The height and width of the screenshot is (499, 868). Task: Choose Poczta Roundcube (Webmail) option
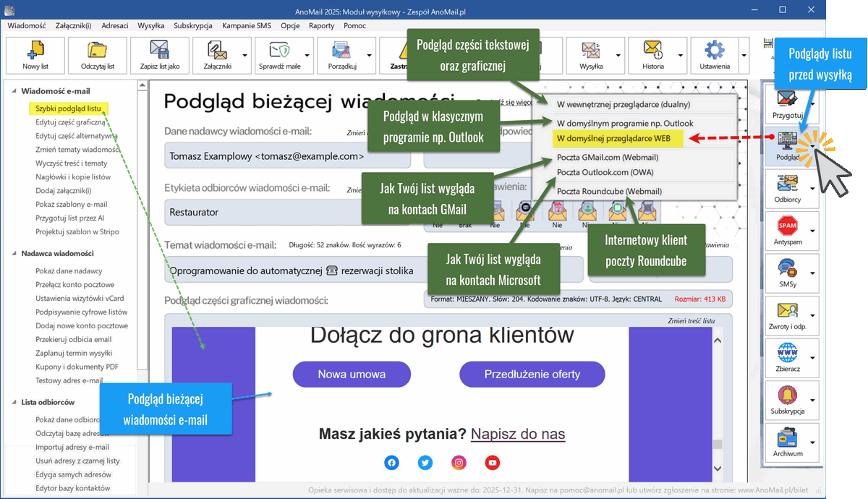pyautogui.click(x=609, y=191)
